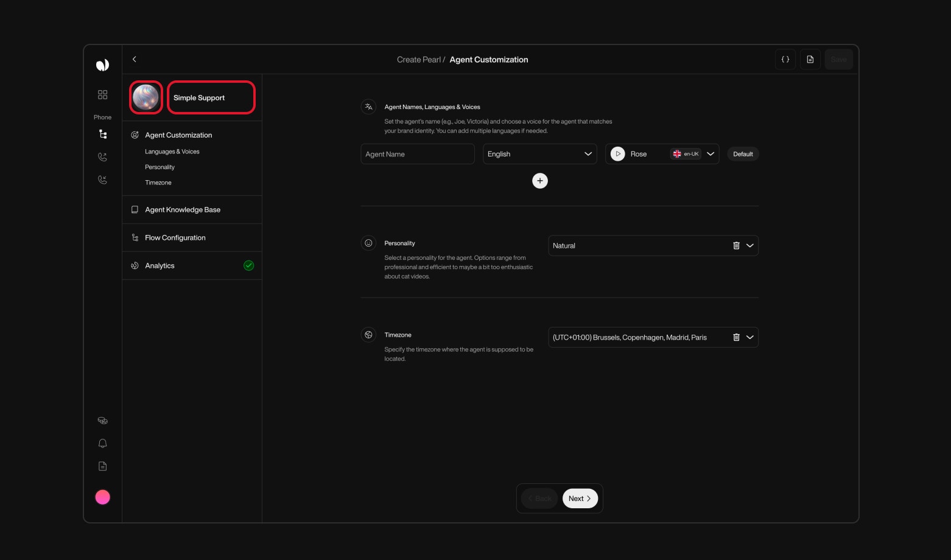
Task: Expand the Timezone dropdown for Brussels UTC+01:00
Action: point(750,337)
